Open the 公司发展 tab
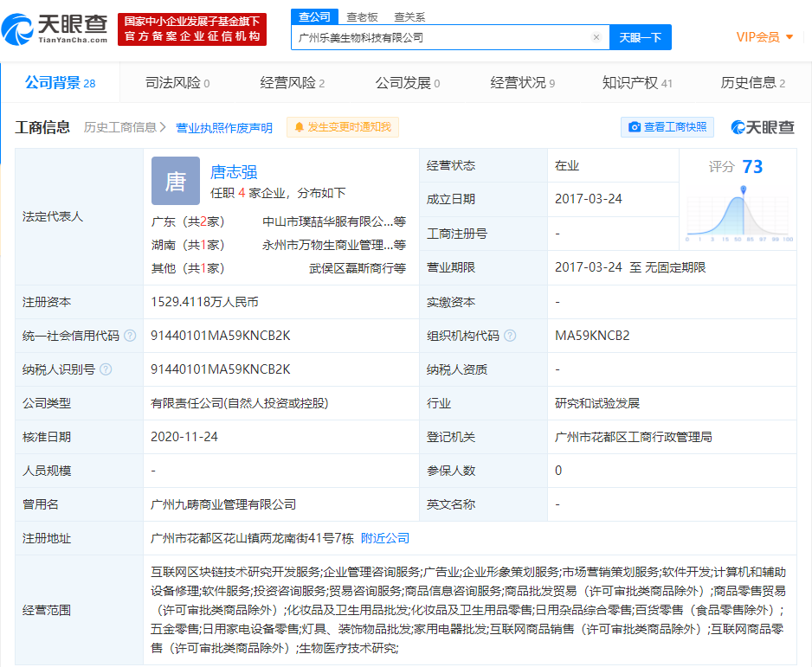The width and height of the screenshot is (812, 667). click(408, 83)
